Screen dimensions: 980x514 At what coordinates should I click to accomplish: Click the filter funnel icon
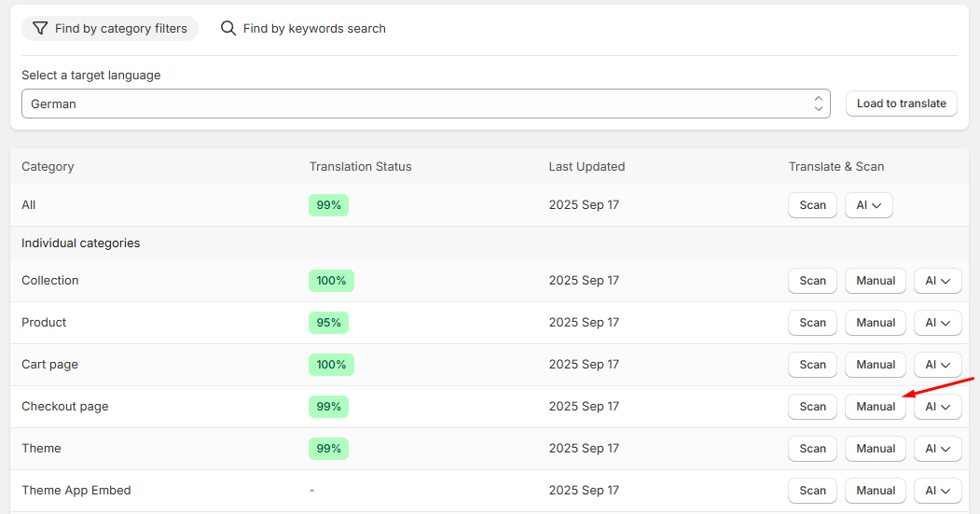40,28
